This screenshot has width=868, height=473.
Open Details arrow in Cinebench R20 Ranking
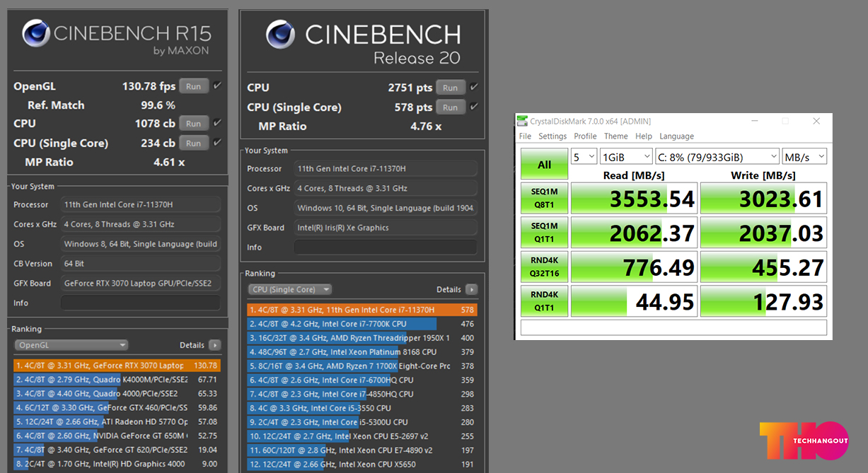click(x=471, y=289)
